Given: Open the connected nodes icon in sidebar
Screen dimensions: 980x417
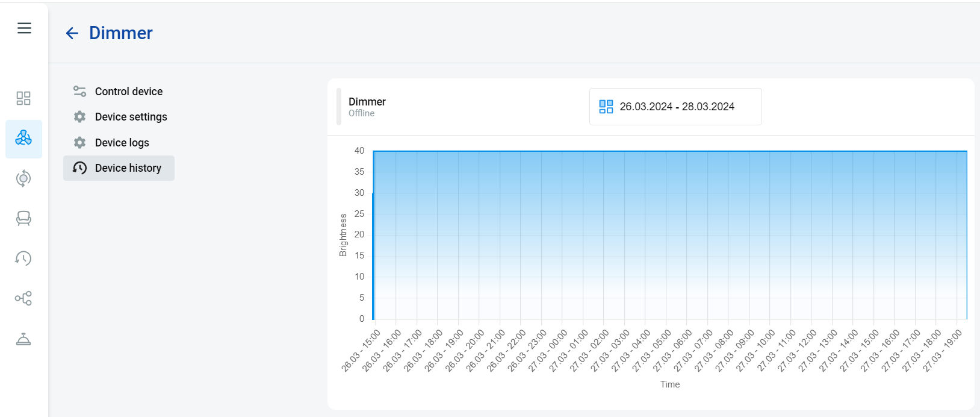Looking at the screenshot, I should [x=23, y=298].
